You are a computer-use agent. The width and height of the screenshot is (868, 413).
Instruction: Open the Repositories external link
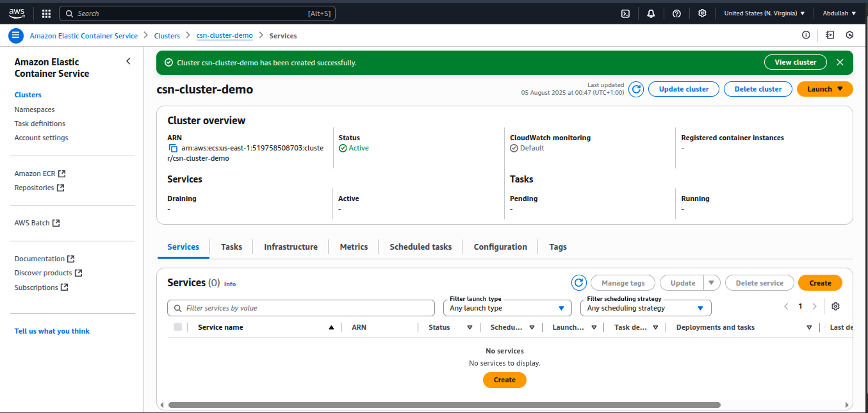pos(39,188)
